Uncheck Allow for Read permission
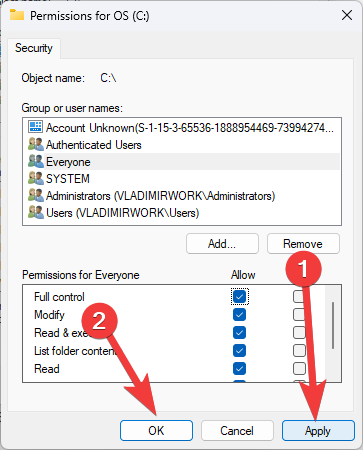This screenshot has width=363, height=450. pyautogui.click(x=240, y=368)
